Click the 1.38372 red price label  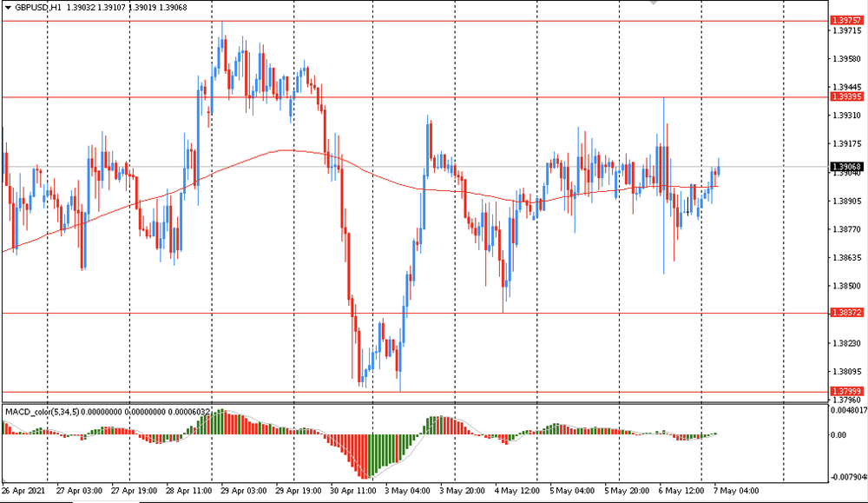845,312
